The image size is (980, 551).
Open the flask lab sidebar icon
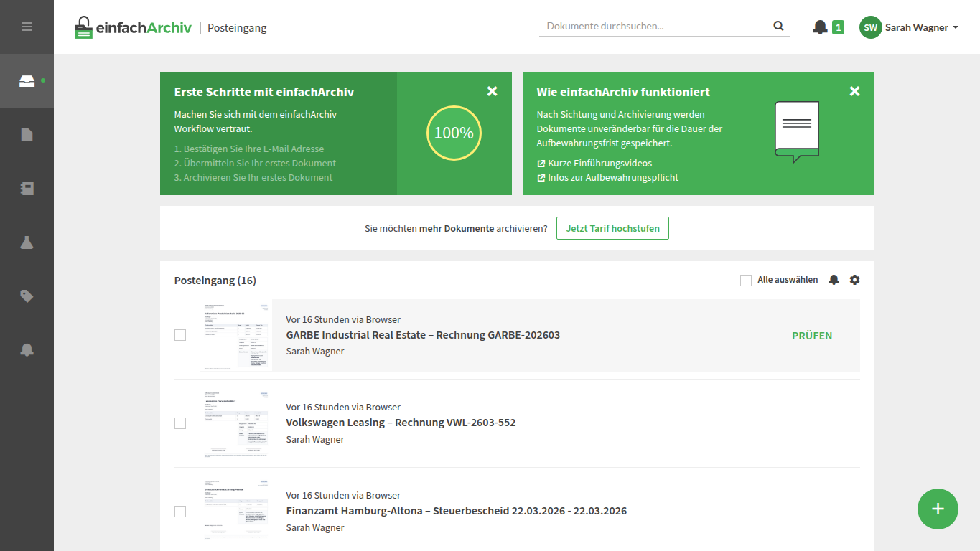27,242
